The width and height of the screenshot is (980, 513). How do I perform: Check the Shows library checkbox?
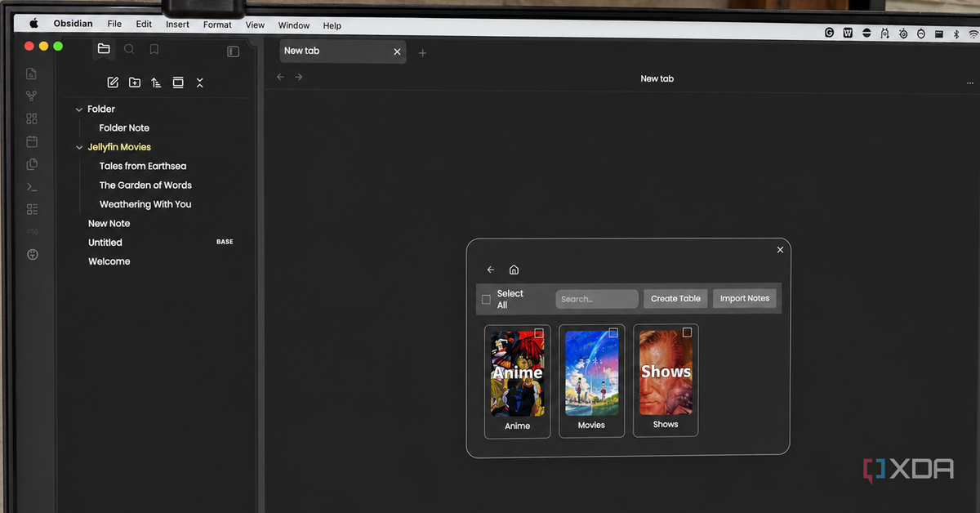687,332
